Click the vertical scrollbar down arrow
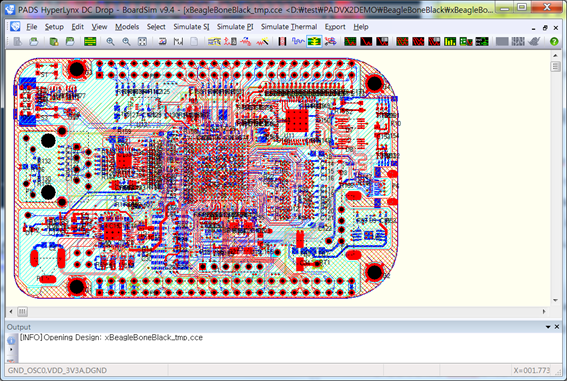Viewport: 567px width, 381px height. (555, 300)
